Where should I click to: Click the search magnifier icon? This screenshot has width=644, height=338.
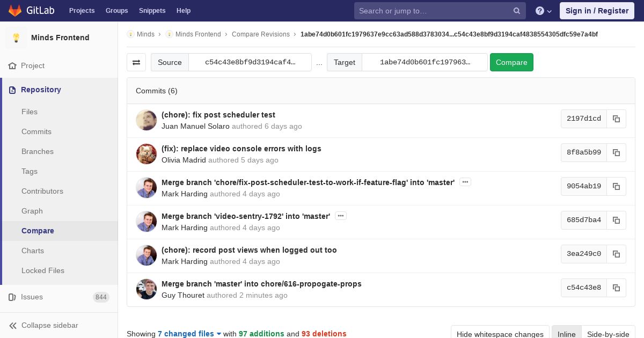click(516, 11)
